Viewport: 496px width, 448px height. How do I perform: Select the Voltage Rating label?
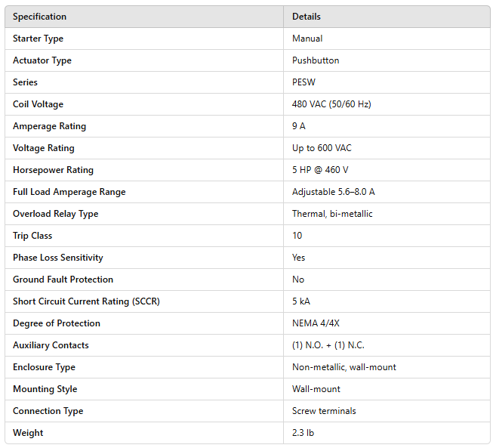pos(44,148)
